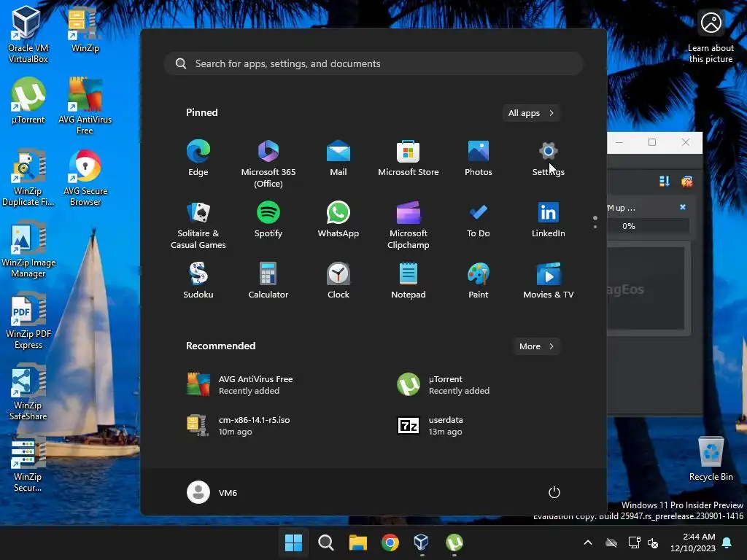Click the 0% progress bar in background window
The width and height of the screenshot is (747, 560).
pos(648,226)
